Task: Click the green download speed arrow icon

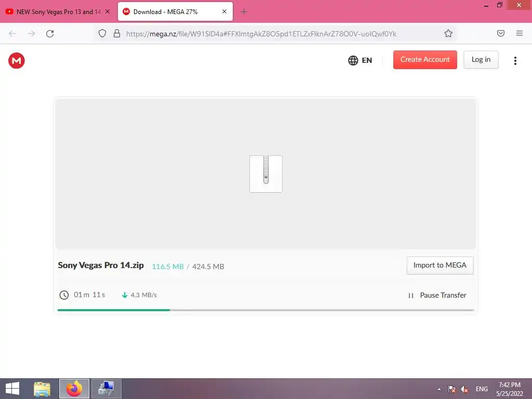Action: pos(125,295)
